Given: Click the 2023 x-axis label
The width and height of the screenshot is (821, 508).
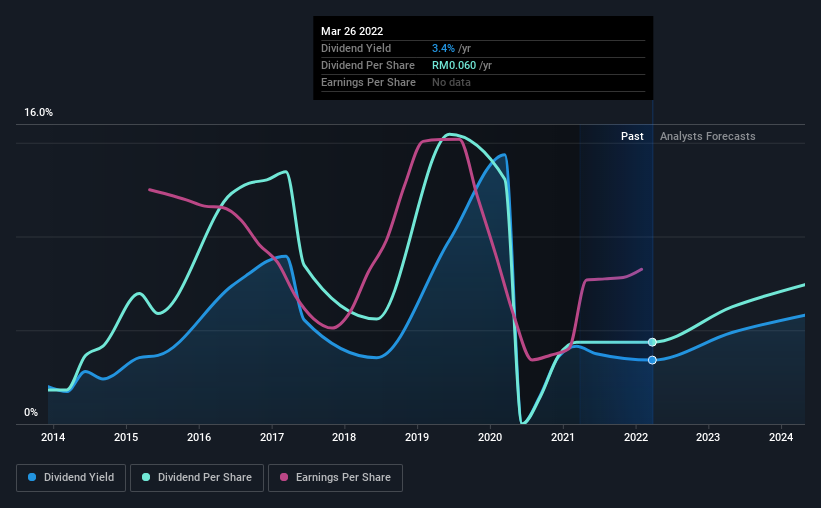Looking at the screenshot, I should (x=708, y=437).
